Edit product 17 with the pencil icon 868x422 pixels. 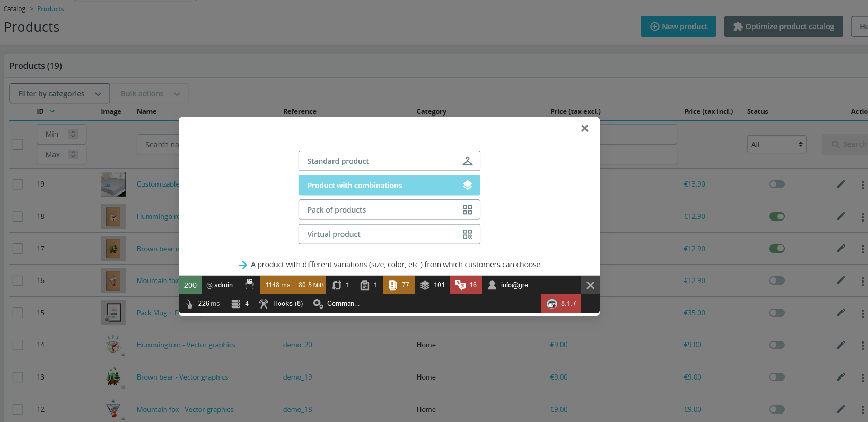841,249
